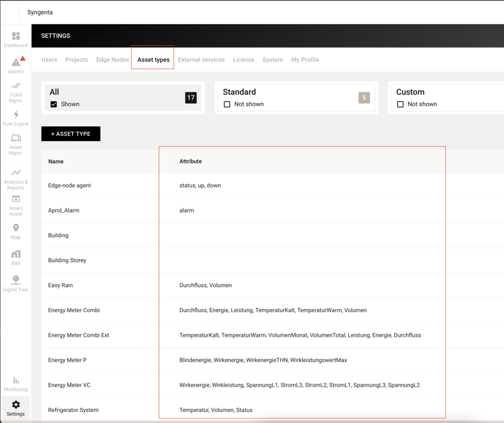Image resolution: width=504 pixels, height=423 pixels.
Task: Select the Refrigerator System row
Action: [x=273, y=410]
